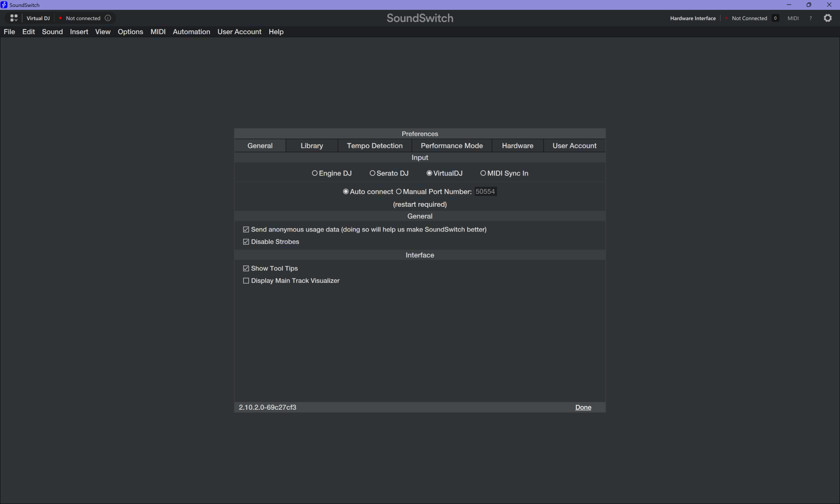Open the settings gear icon

[x=827, y=18]
